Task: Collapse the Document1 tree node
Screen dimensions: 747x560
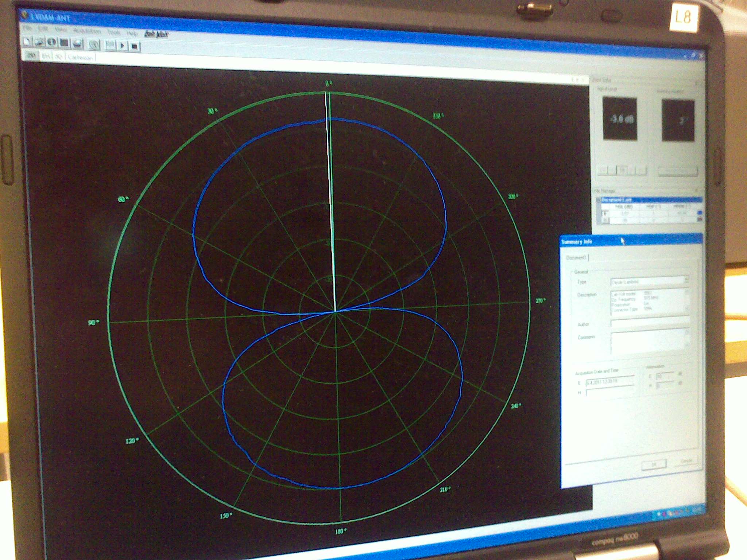Action: pos(598,200)
